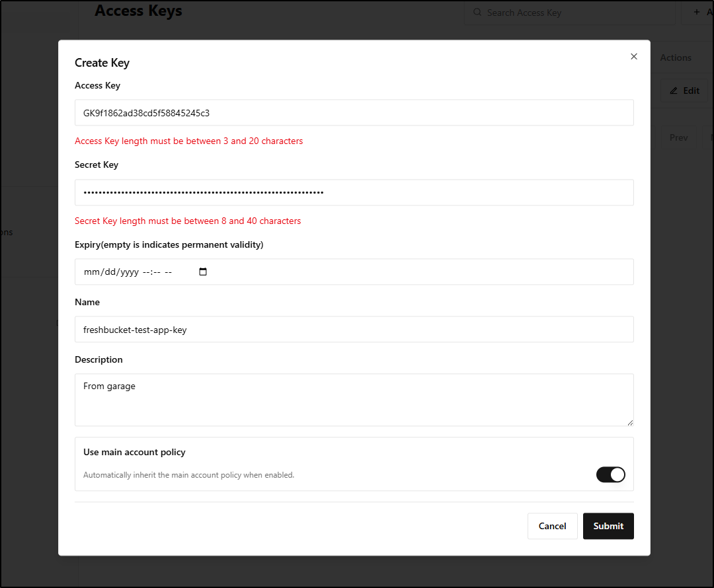Select the hour segment of the Expiry time
Screen dimensions: 714x588
146,272
